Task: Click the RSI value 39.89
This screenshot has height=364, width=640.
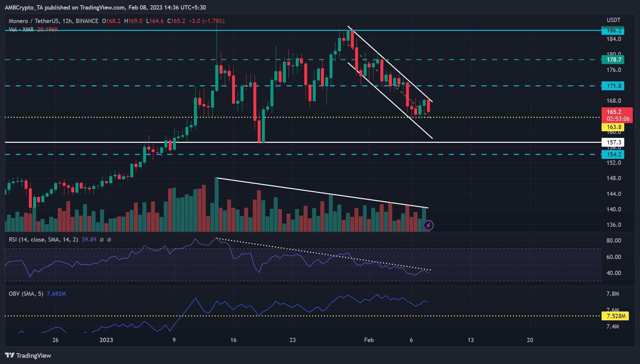Action: tap(89, 240)
